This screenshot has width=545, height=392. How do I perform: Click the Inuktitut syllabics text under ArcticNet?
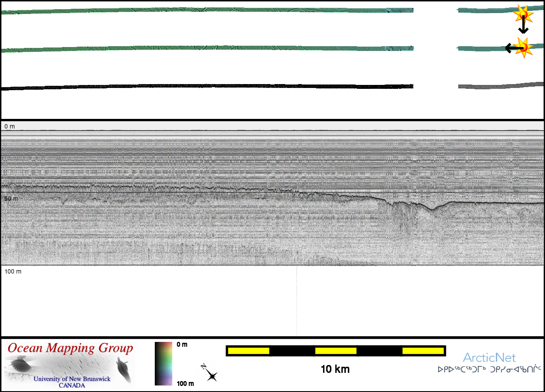(x=489, y=369)
